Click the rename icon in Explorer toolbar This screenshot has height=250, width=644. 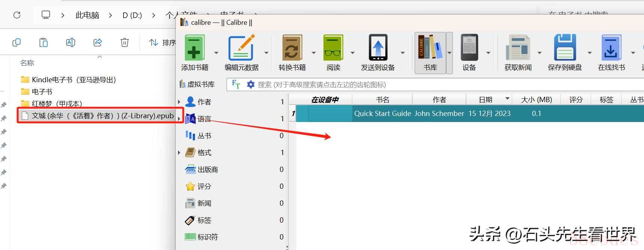click(71, 42)
